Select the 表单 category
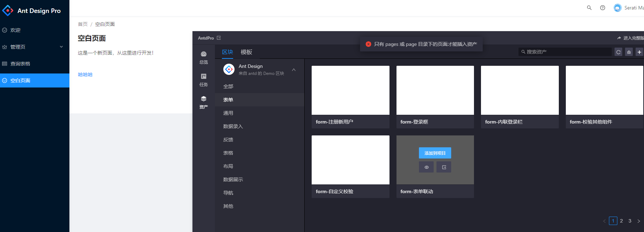Viewport: 644px width, 232px height. [x=259, y=100]
